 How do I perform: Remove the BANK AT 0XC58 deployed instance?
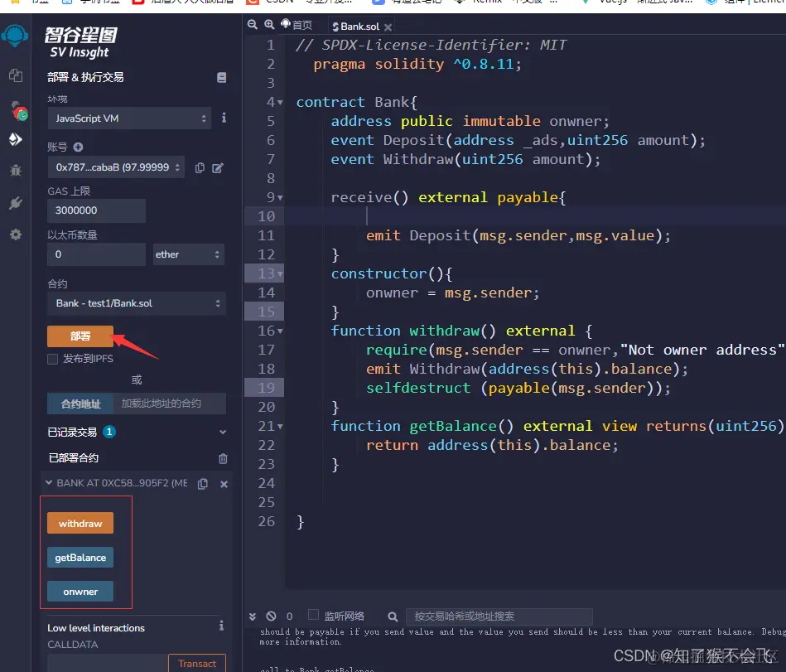click(224, 484)
